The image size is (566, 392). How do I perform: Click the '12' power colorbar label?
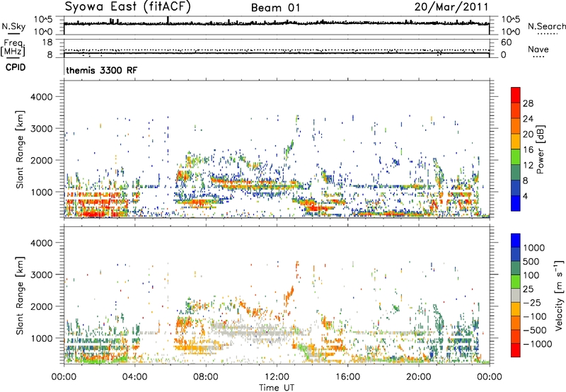pos(528,166)
